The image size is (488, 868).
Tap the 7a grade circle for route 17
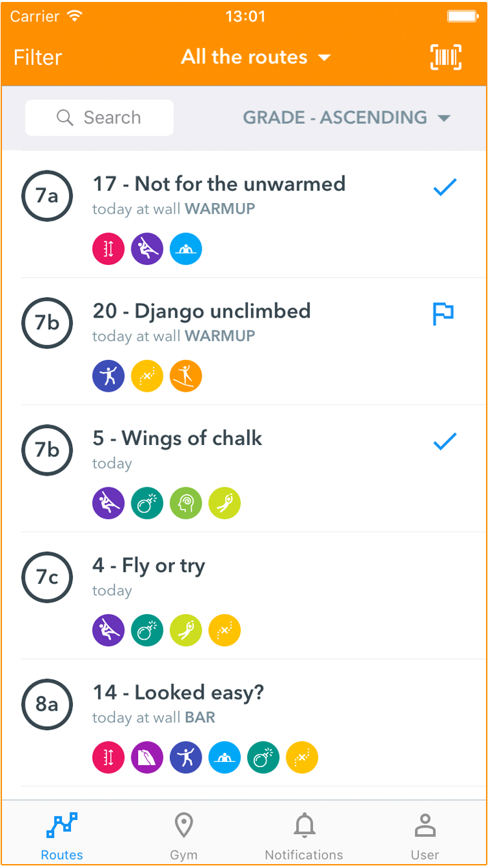point(47,196)
